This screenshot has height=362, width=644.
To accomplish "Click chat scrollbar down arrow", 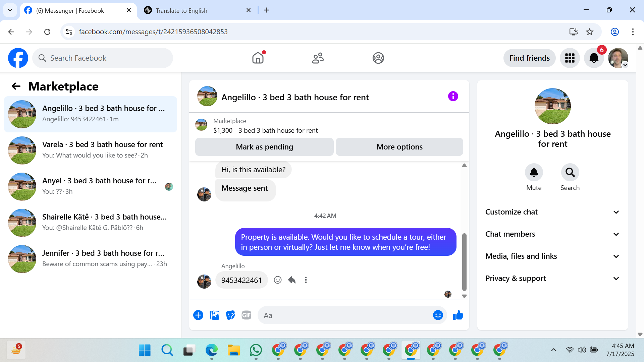I will 464,296.
